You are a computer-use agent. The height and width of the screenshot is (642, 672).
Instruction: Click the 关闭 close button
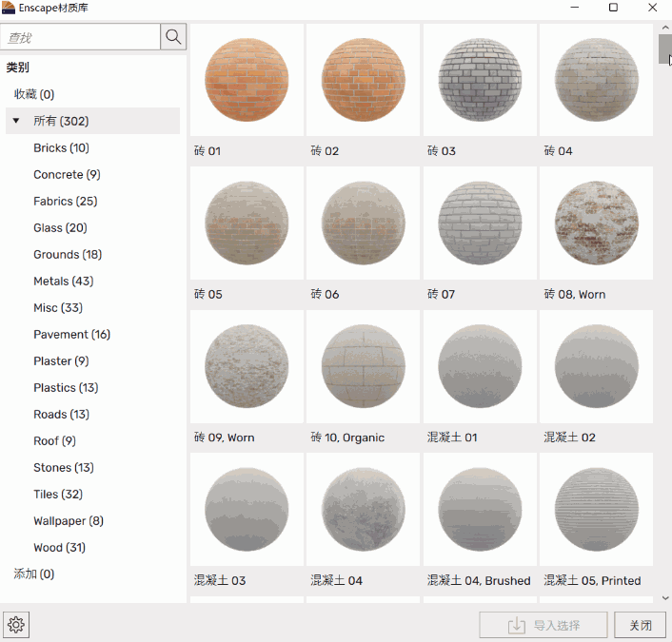coord(641,625)
